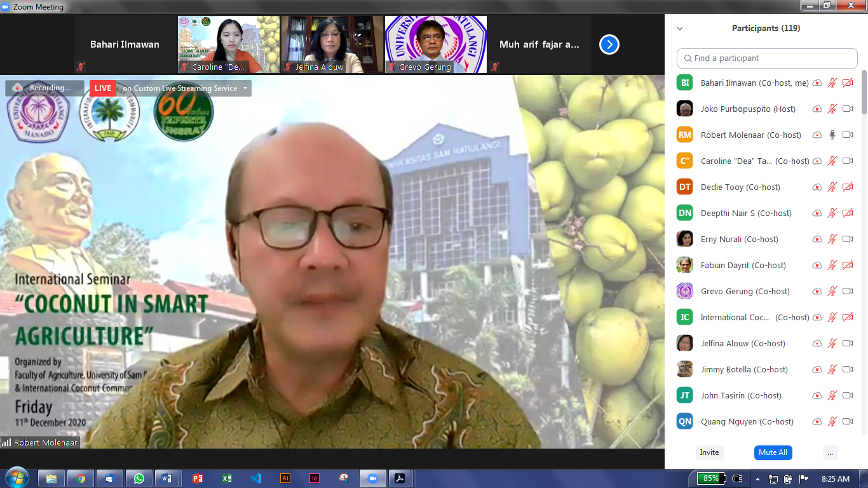This screenshot has width=868, height=488.
Task: Collapse the Participants panel using the chevron
Action: (680, 29)
